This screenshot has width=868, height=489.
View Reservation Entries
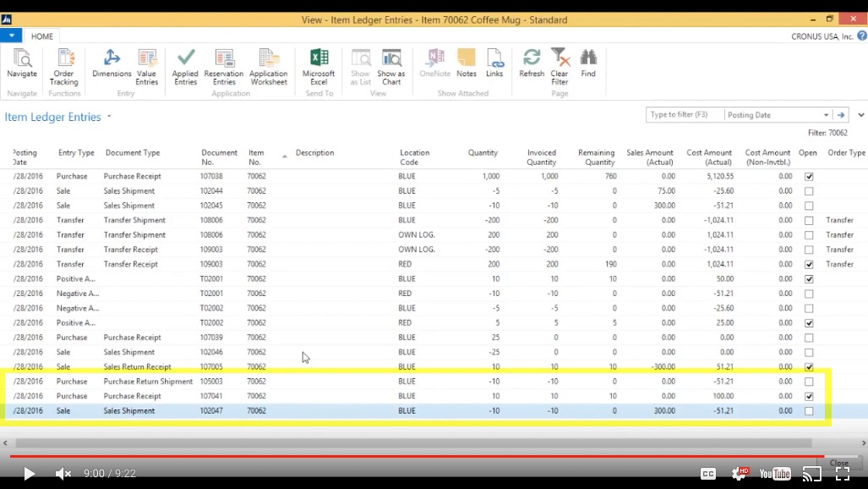[x=224, y=67]
